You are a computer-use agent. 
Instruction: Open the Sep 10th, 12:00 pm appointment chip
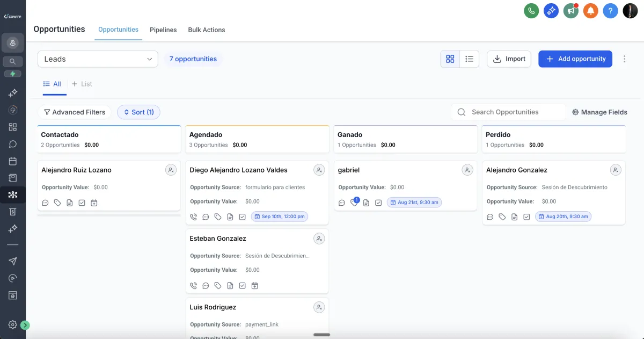pos(279,217)
